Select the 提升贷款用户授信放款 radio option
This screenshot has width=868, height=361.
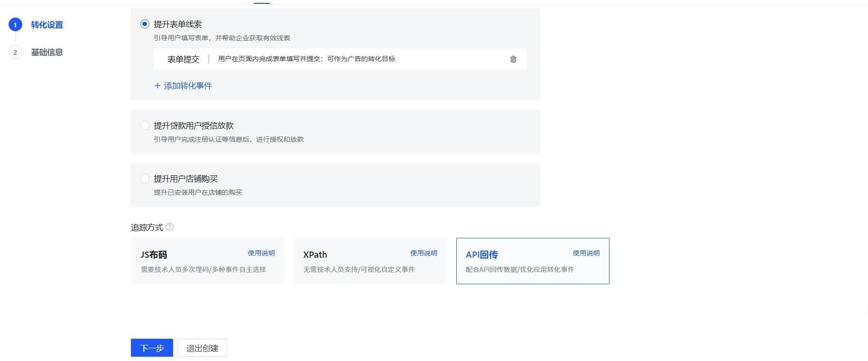(x=145, y=126)
